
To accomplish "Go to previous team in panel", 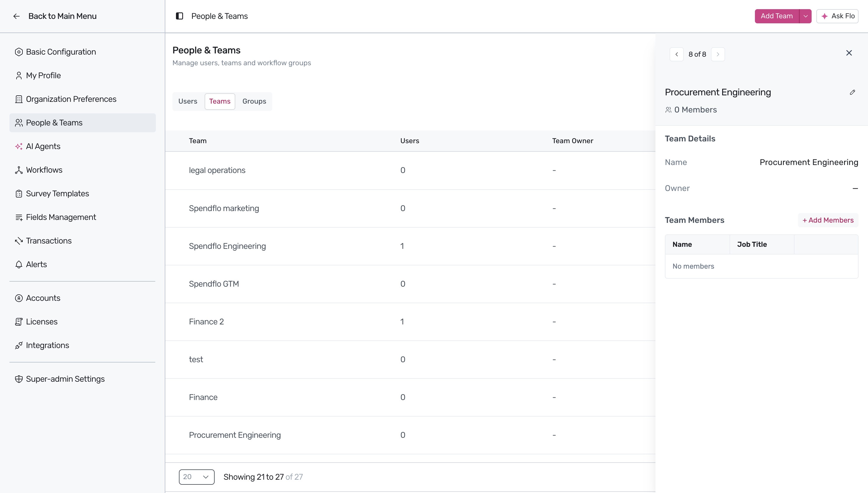I will [x=677, y=54].
